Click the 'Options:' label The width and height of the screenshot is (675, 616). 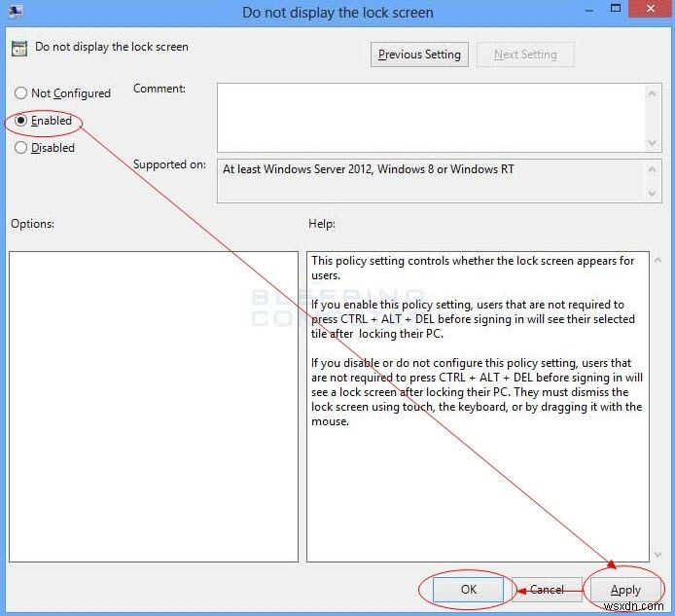tap(33, 224)
